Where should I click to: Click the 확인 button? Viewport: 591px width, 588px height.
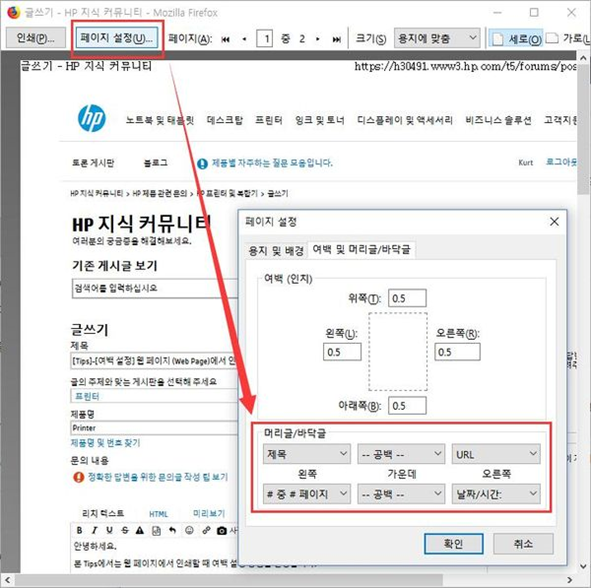[453, 544]
